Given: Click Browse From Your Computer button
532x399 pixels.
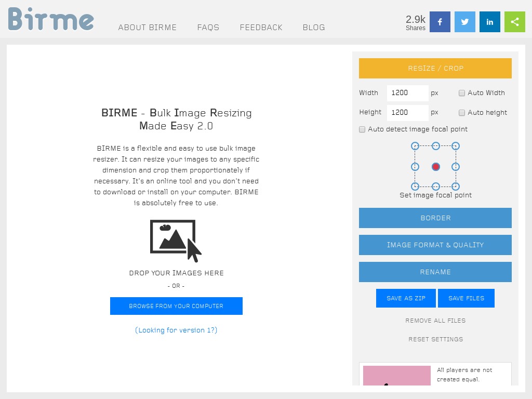Looking at the screenshot, I should pos(176,306).
